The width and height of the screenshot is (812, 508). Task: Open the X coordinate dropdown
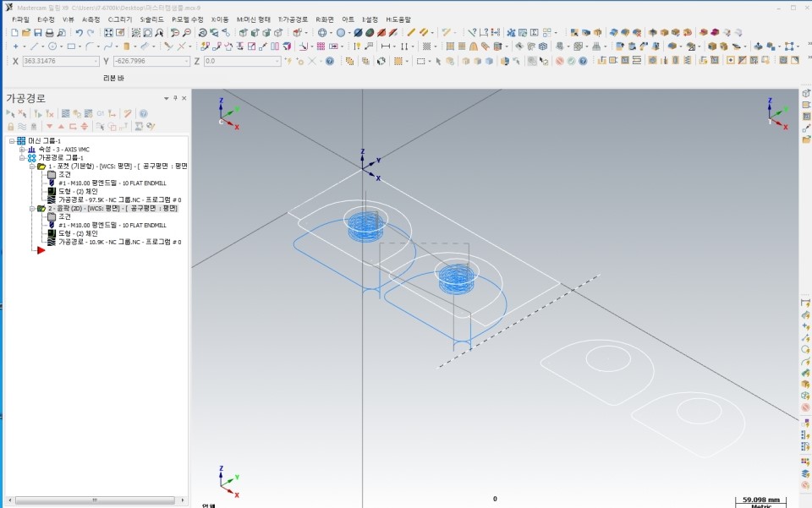(x=96, y=61)
